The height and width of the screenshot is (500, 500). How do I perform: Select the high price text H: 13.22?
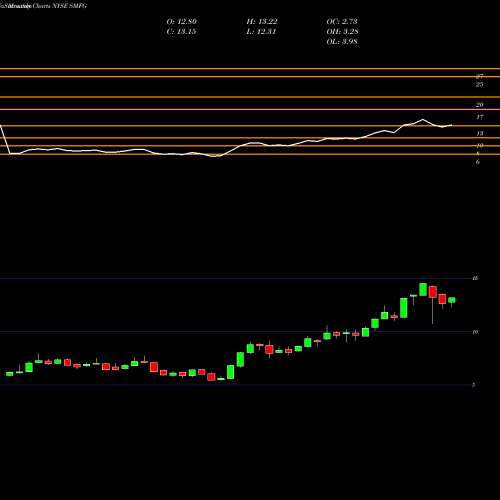[262, 22]
